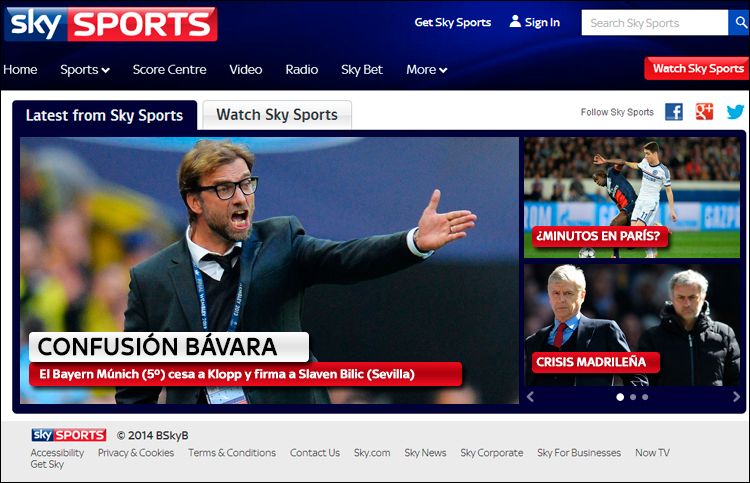Click the Bayern Múnich cesa a Klopp headline
Image resolution: width=750 pixels, height=483 pixels.
click(246, 374)
